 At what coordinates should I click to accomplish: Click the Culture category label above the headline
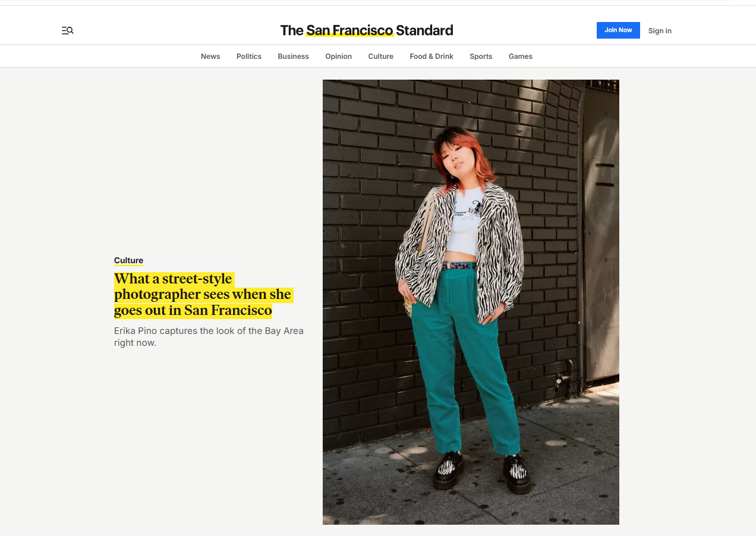coord(128,260)
